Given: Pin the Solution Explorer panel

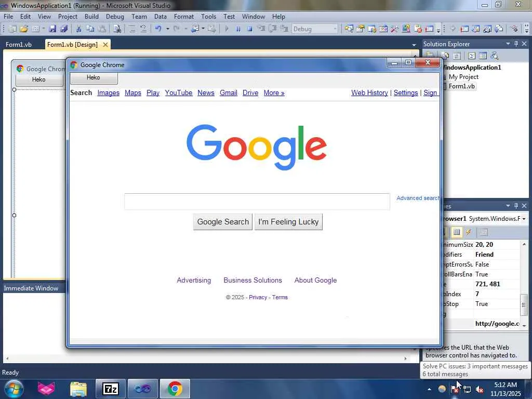Looking at the screenshot, I should point(516,44).
